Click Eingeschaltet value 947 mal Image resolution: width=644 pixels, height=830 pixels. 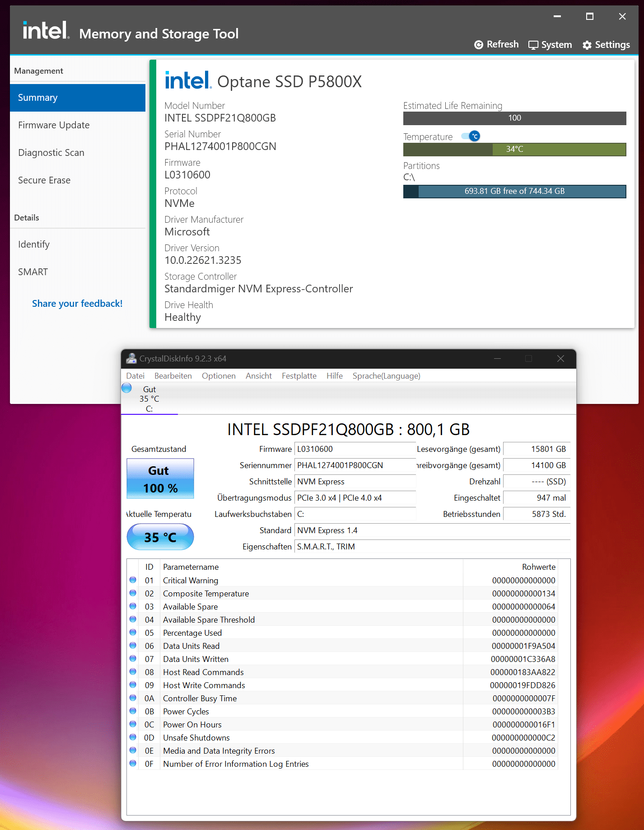[537, 498]
